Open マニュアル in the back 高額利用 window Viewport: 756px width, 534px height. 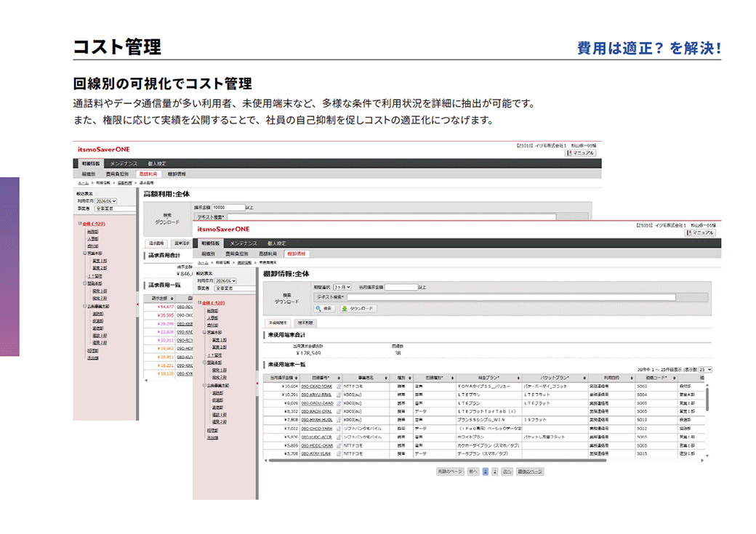coord(581,153)
